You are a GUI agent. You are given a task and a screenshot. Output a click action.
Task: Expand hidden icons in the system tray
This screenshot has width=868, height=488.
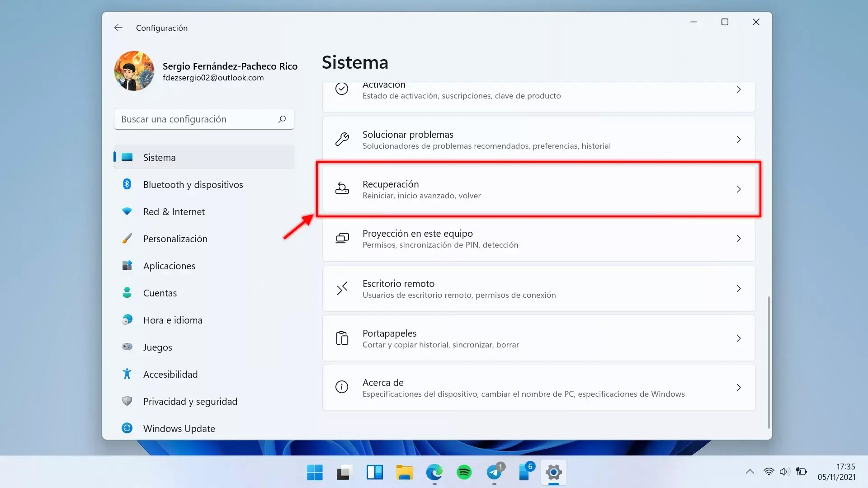click(x=750, y=471)
